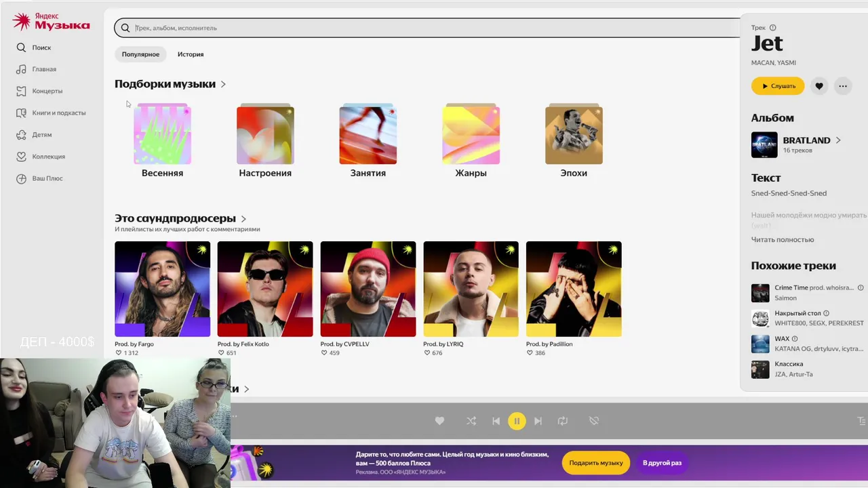This screenshot has width=868, height=488.
Task: Expand BRATLAND album via its chevron
Action: [838, 140]
